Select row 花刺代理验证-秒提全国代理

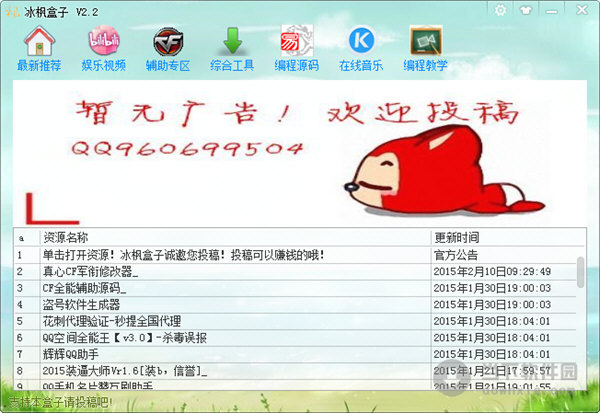click(295, 321)
